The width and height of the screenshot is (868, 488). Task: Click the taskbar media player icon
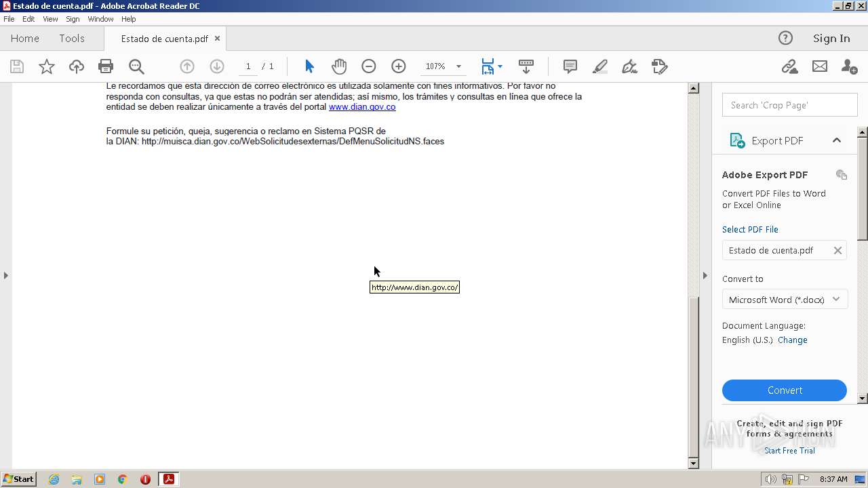(x=100, y=479)
